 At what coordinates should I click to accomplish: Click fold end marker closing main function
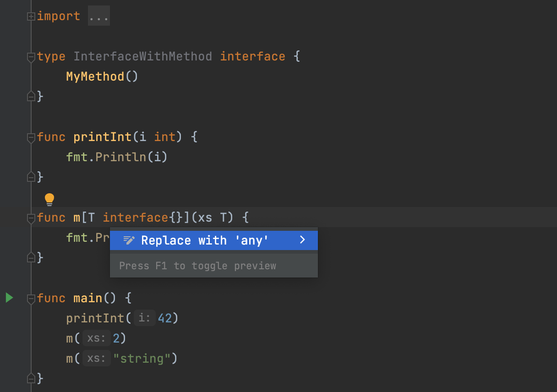pyautogui.click(x=31, y=379)
